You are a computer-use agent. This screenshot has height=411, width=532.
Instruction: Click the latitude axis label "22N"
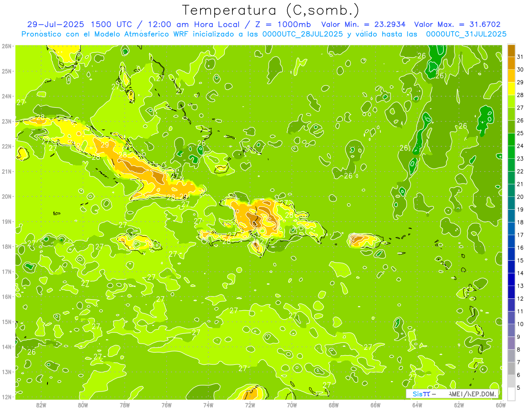point(7,146)
